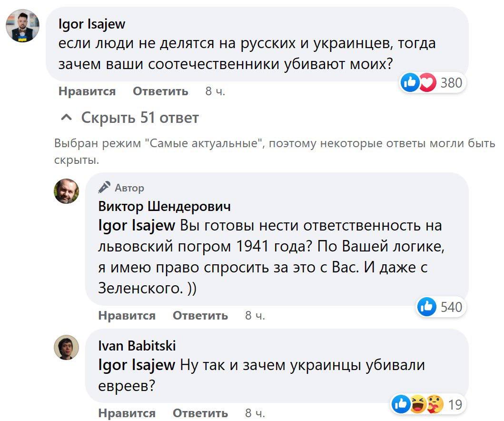Click the laughing reaction emoji beside 19
This screenshot has height=421, width=504.
417,404
